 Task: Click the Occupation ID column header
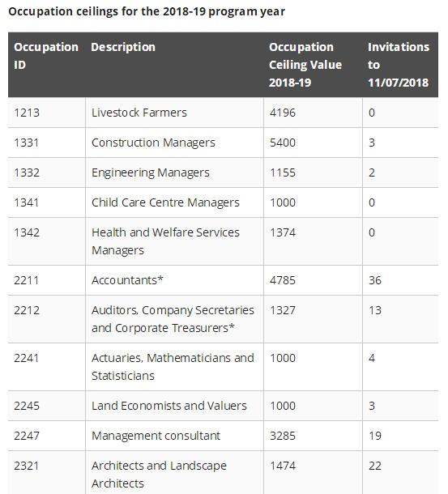[46, 56]
